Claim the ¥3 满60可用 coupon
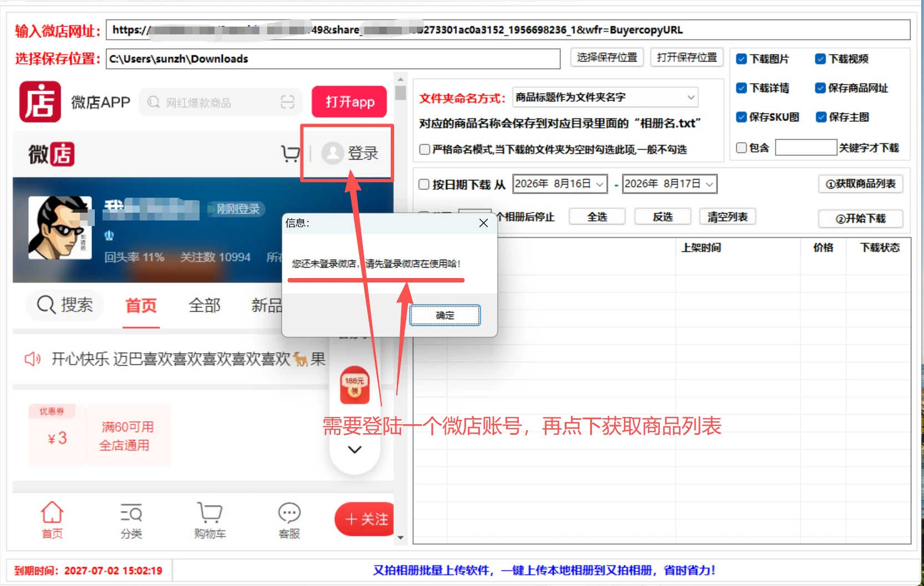924x586 pixels. pyautogui.click(x=100, y=435)
